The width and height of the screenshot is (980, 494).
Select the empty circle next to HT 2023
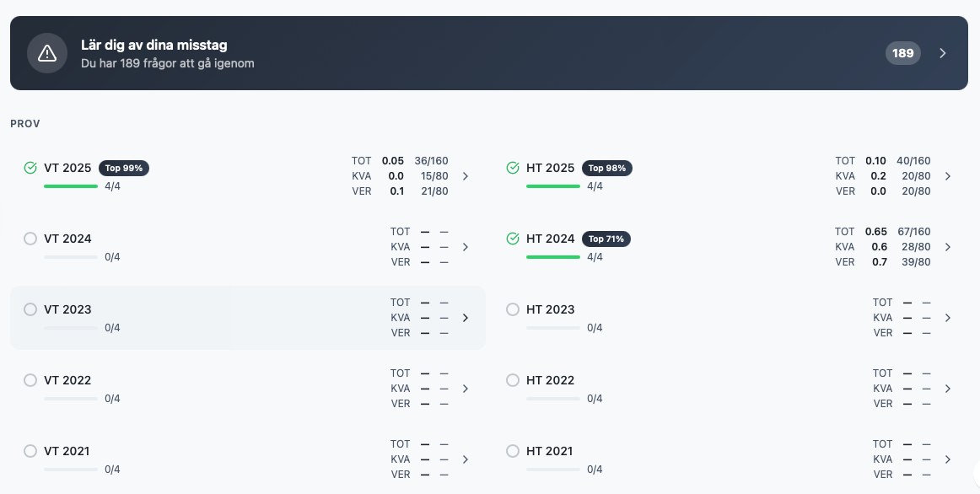(513, 309)
